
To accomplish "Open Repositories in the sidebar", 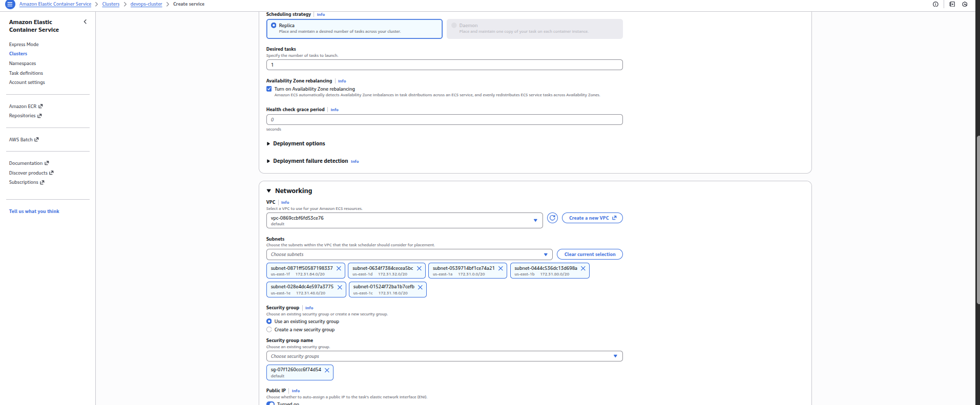I will coord(25,116).
